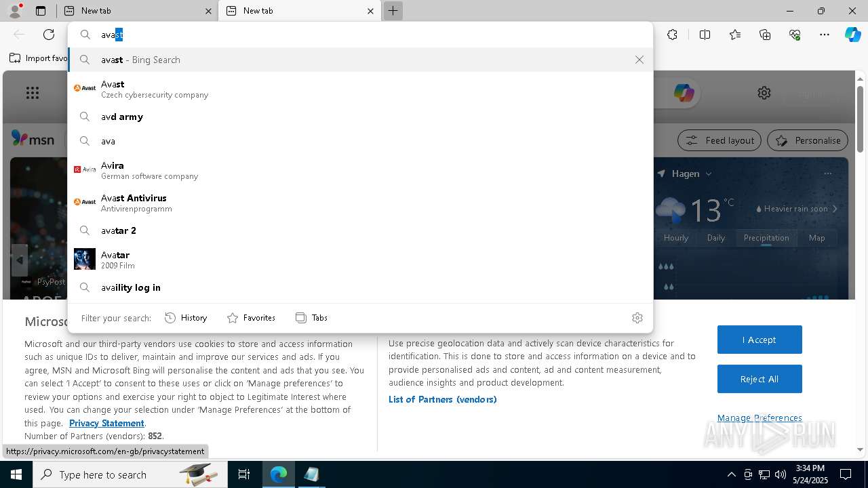Open the taskbar clock and date
The image size is (868, 488).
[810, 474]
